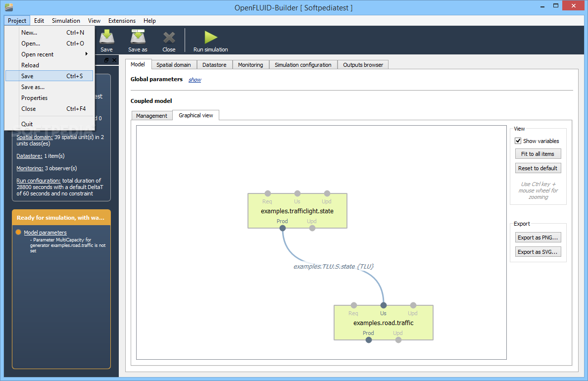Click Us port on examples.trafficlight.state node
588x381 pixels.
(297, 193)
